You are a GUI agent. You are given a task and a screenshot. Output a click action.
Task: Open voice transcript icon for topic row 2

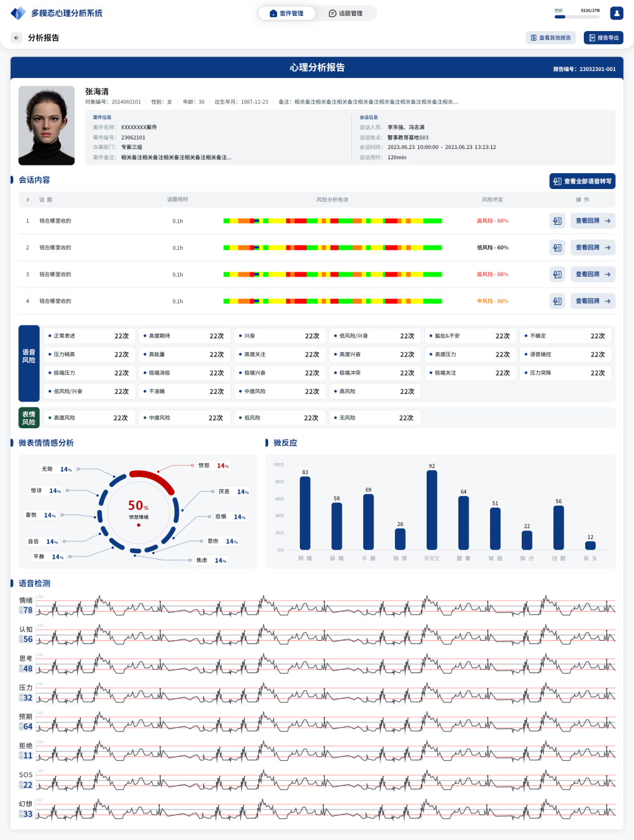point(557,248)
